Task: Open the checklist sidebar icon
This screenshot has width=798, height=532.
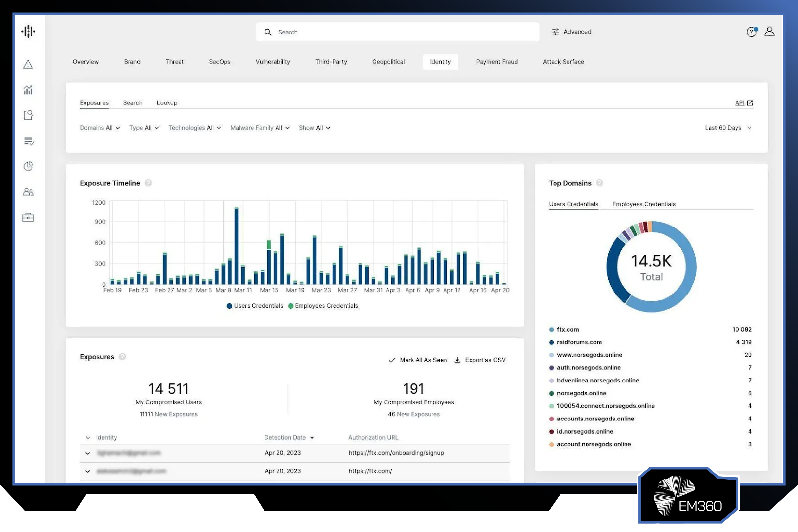Action: 29,141
